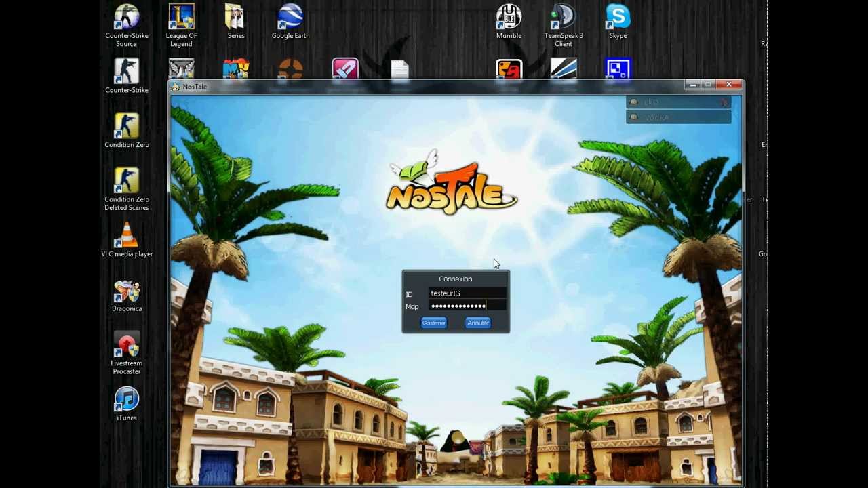
Task: Click the VodkA overlay entry
Action: 679,117
